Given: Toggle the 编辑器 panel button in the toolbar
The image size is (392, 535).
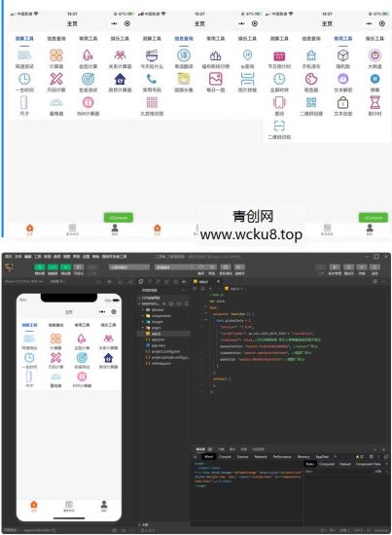Looking at the screenshot, I should pos(53,268).
